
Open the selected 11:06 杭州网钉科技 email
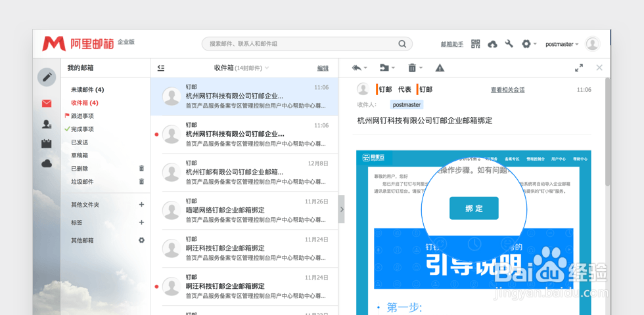[244, 96]
